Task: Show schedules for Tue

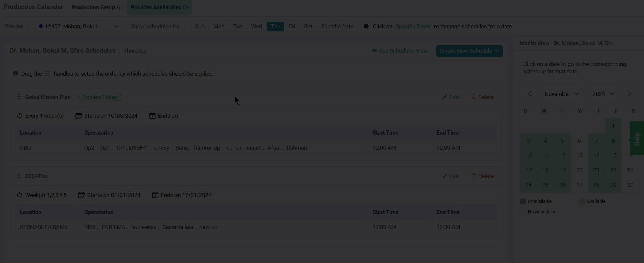Action: (238, 26)
